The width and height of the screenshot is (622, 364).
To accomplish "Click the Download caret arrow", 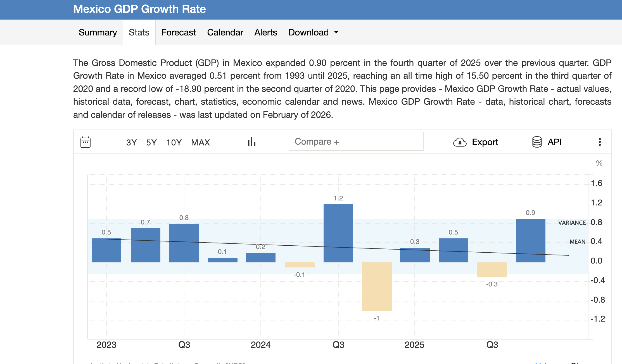I will click(x=336, y=32).
